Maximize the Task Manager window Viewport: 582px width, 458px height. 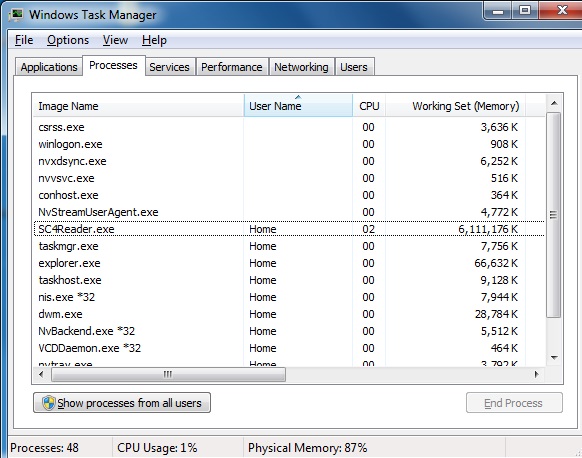525,10
